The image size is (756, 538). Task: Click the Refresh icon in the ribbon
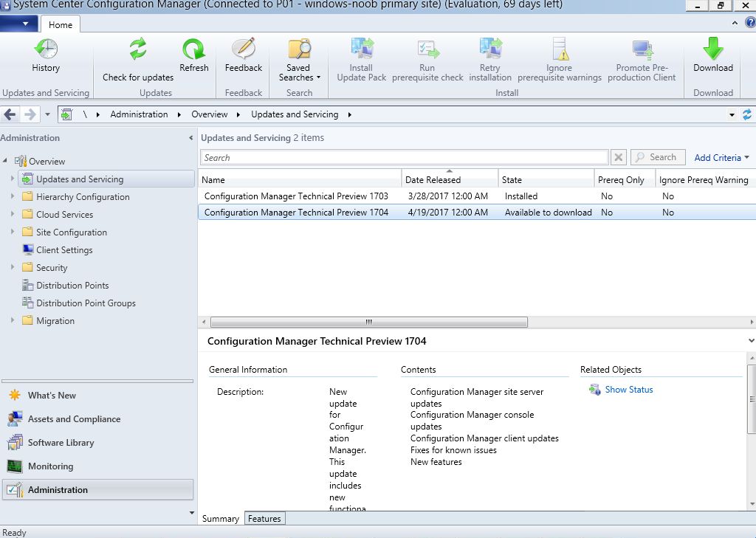coord(194,49)
